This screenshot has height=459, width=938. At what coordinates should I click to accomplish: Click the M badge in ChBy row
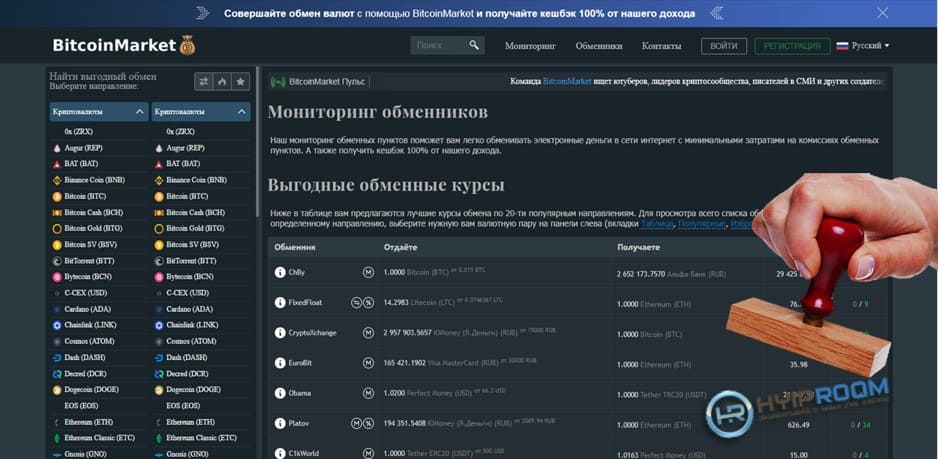point(368,272)
